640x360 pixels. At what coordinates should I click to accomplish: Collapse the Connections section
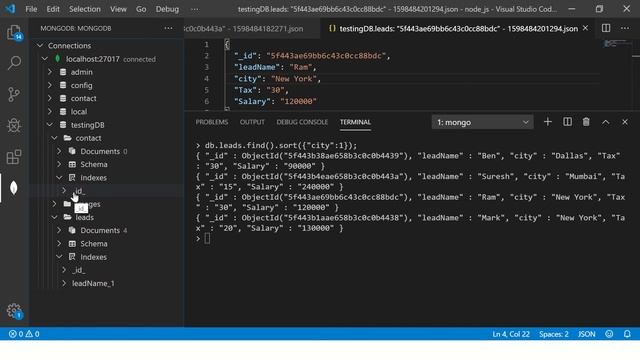pyautogui.click(x=40, y=45)
